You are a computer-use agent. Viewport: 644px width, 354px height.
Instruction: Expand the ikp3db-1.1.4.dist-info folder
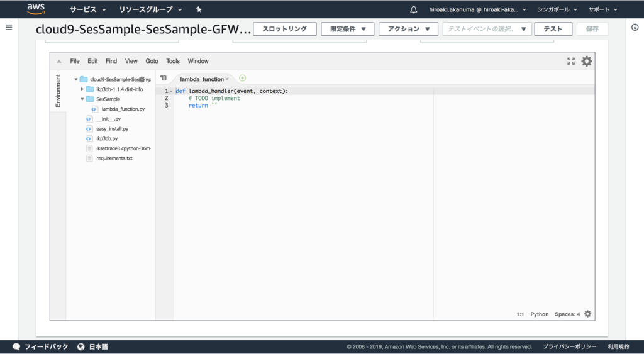pos(82,89)
